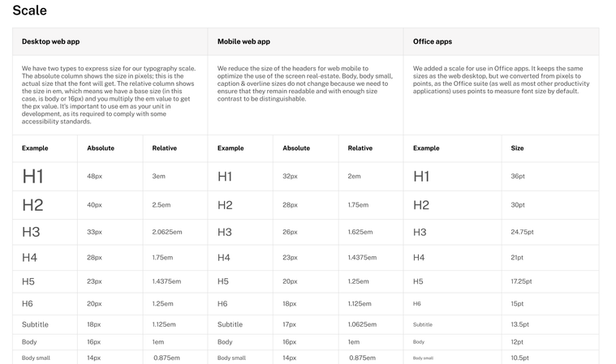Image resolution: width=616 pixels, height=364 pixels.
Task: Click the desktop Subtitle example text
Action: pyautogui.click(x=36, y=324)
